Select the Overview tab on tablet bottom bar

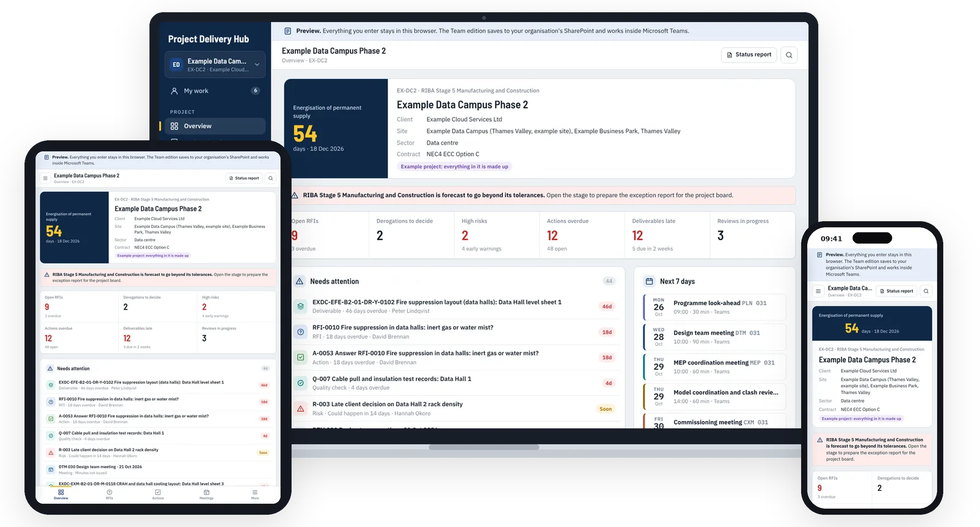(x=61, y=495)
